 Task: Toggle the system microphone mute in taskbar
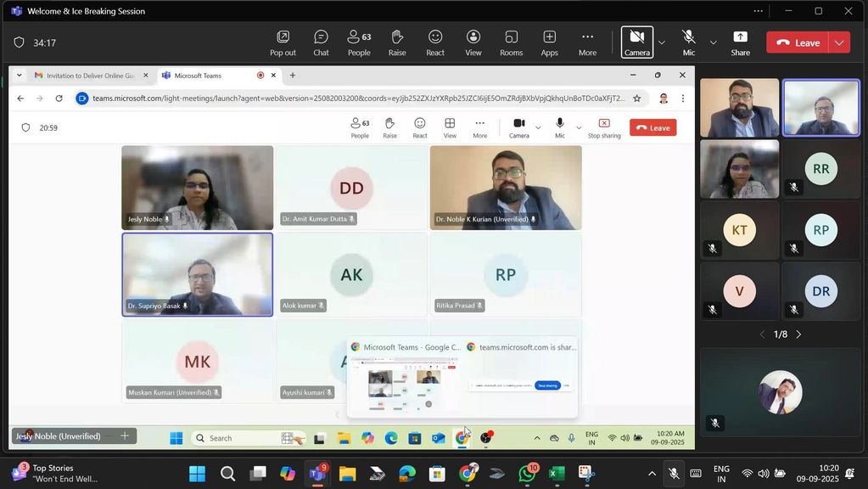pos(674,474)
